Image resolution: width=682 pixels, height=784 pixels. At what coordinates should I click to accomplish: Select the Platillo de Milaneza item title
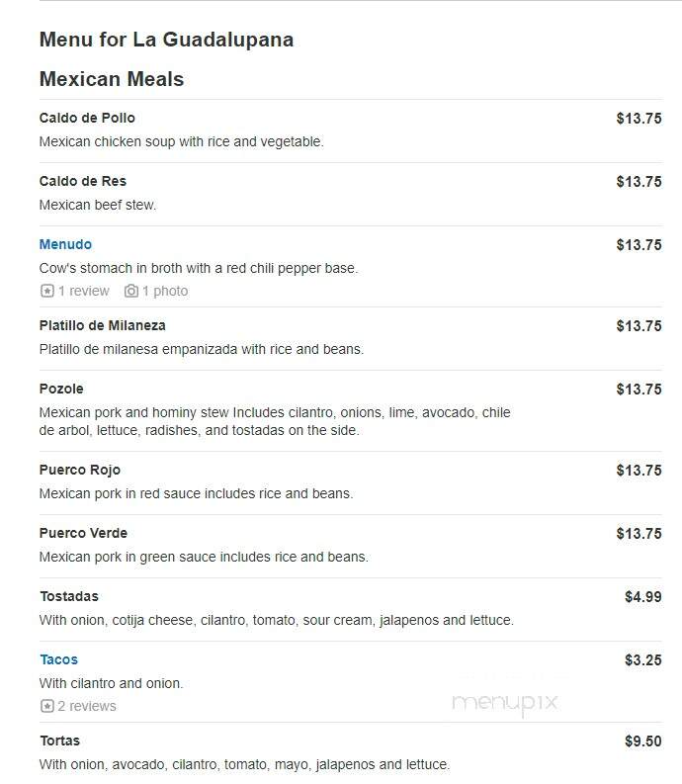click(103, 325)
